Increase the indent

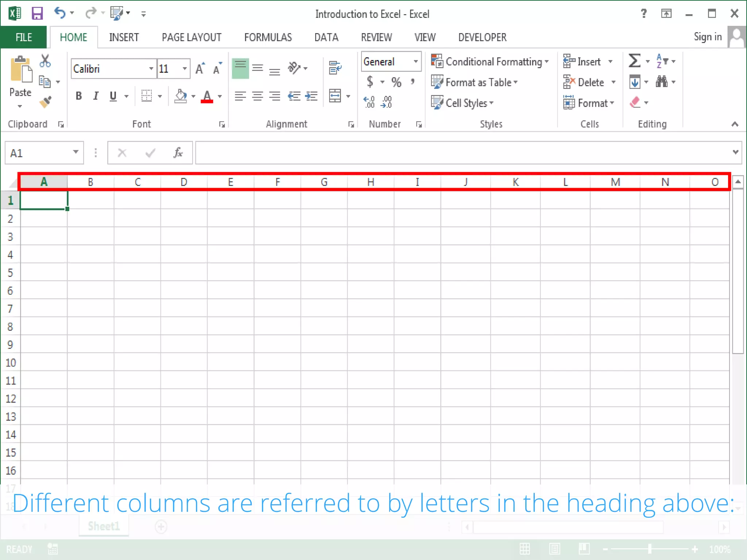coord(311,96)
